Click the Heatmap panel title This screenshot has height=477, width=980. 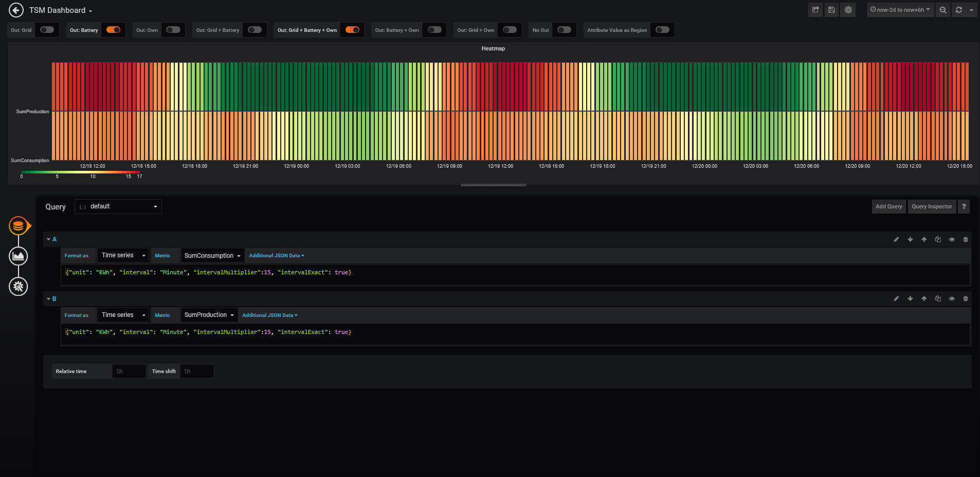(x=493, y=48)
